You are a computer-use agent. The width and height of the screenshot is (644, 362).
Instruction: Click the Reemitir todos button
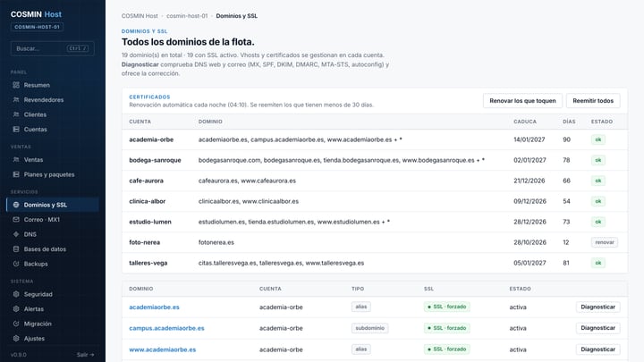[x=593, y=100]
